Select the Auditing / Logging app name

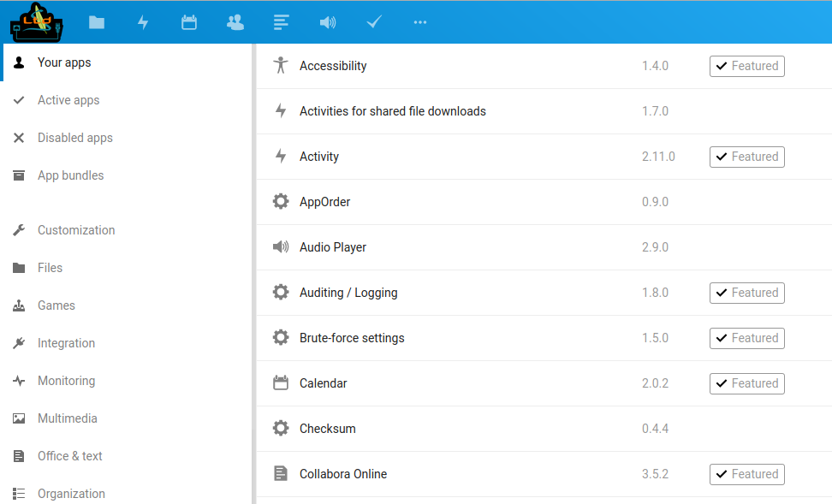click(348, 293)
